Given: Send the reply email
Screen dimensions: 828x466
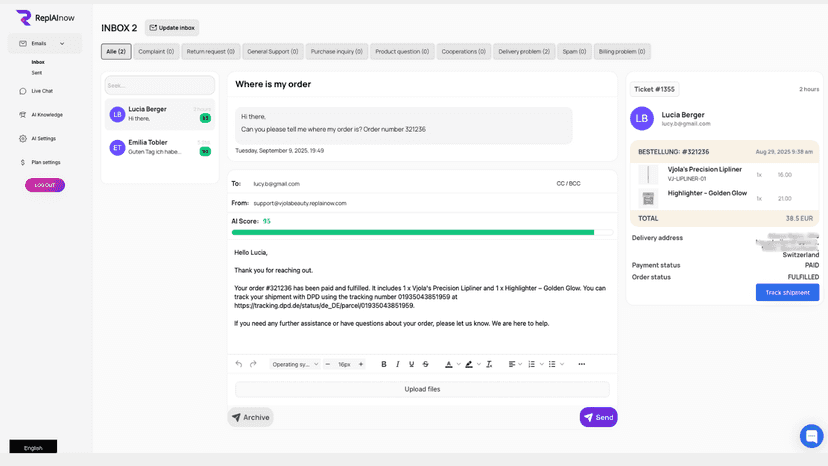Looking at the screenshot, I should point(598,417).
